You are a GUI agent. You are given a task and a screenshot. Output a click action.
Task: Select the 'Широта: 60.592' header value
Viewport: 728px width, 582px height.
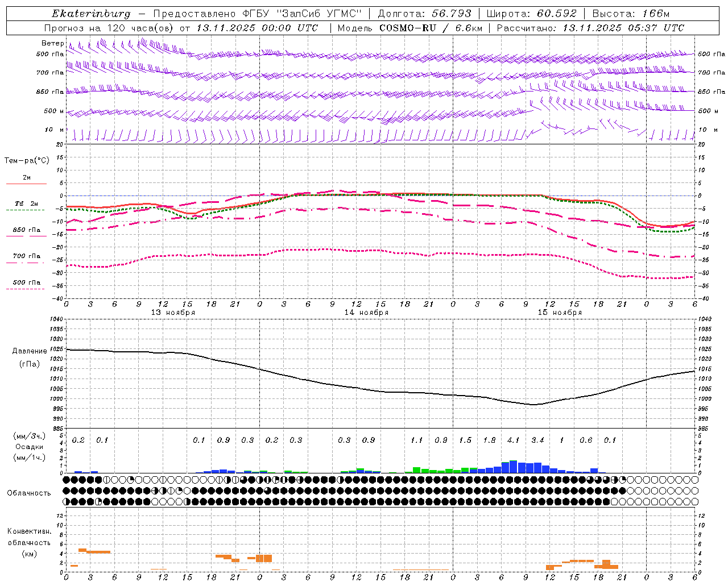tap(532, 14)
